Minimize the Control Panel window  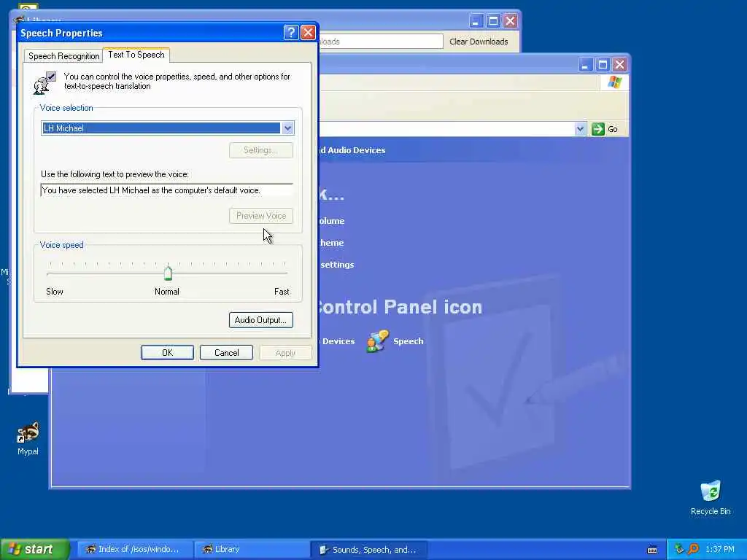[x=586, y=64]
